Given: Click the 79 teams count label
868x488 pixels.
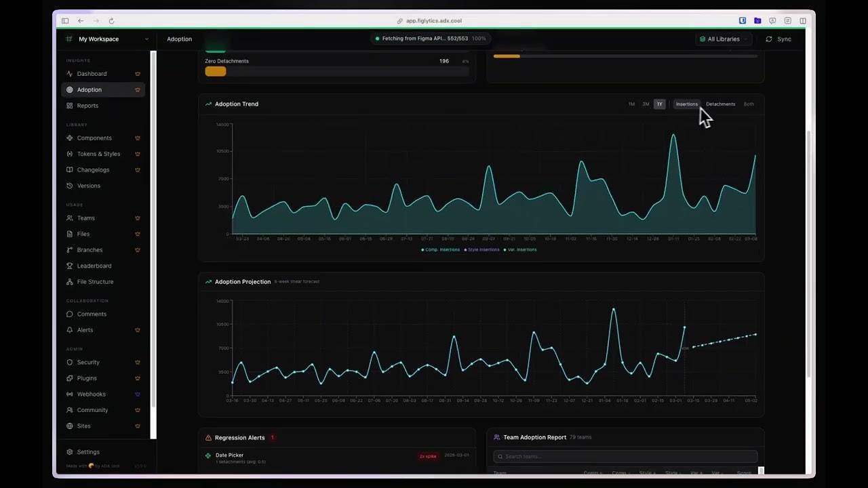Looking at the screenshot, I should pyautogui.click(x=580, y=438).
